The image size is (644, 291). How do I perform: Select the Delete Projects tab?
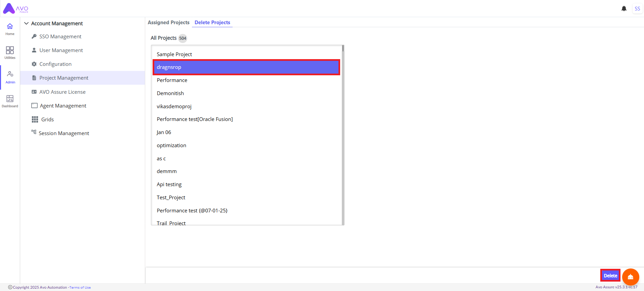point(212,23)
